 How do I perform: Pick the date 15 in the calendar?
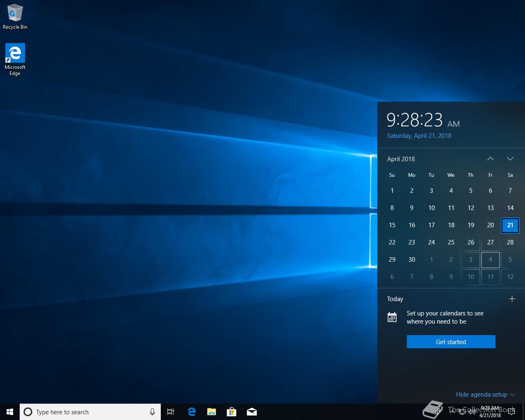(392, 225)
